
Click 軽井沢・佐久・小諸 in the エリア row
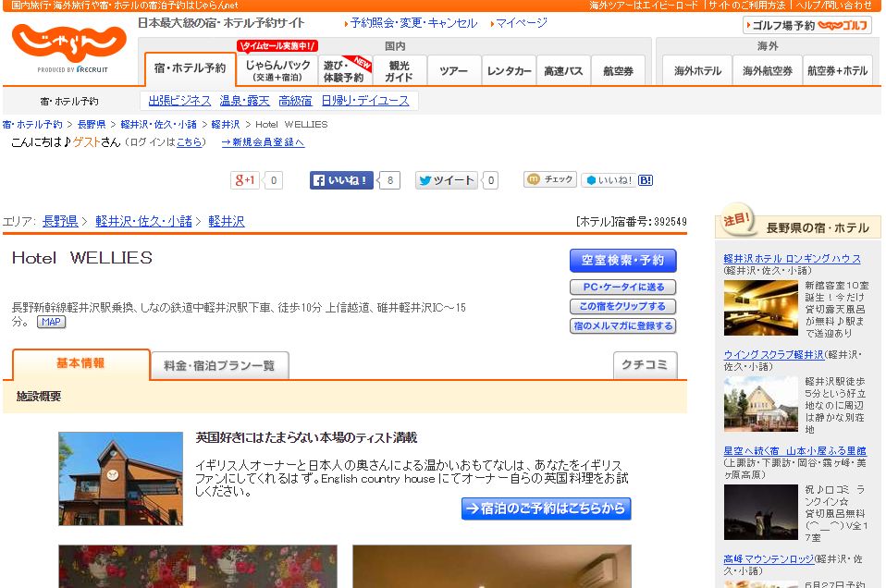click(144, 221)
